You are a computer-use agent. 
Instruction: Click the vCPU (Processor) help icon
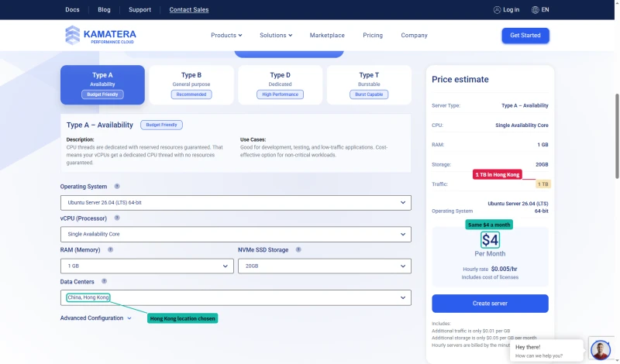point(117,218)
